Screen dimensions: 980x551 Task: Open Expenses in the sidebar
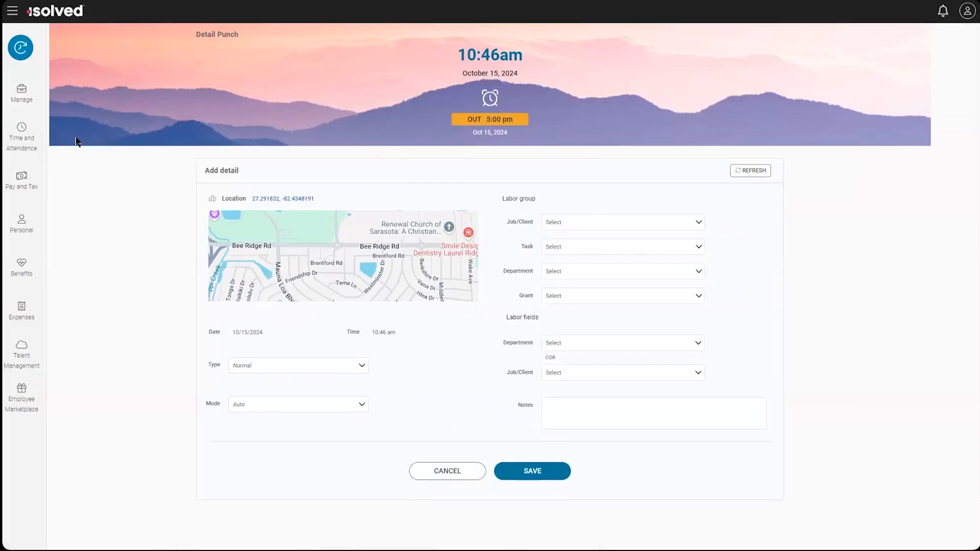(21, 311)
